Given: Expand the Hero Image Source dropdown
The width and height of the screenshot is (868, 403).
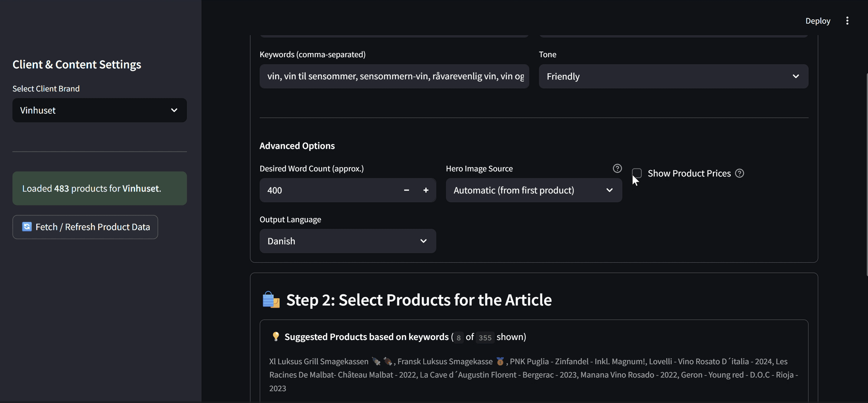Looking at the screenshot, I should 534,190.
